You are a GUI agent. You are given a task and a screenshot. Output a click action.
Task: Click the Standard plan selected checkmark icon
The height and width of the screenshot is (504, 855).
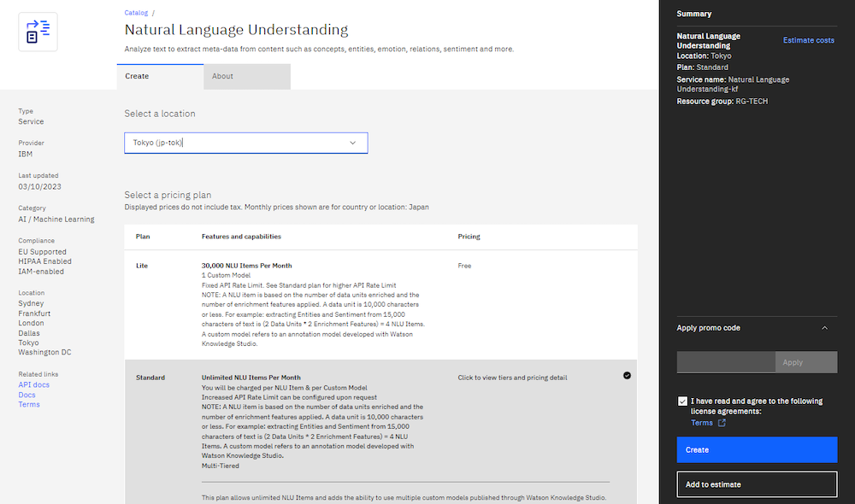click(627, 375)
